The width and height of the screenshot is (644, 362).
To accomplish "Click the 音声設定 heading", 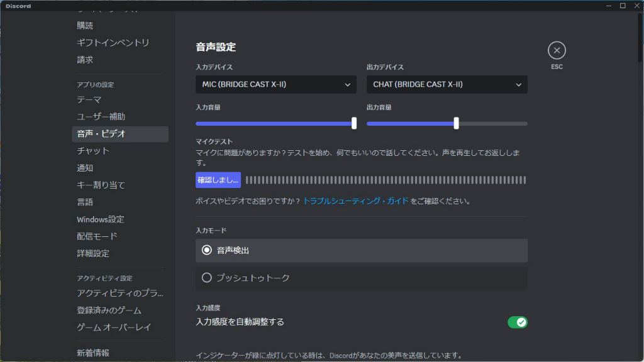I will pos(216,47).
